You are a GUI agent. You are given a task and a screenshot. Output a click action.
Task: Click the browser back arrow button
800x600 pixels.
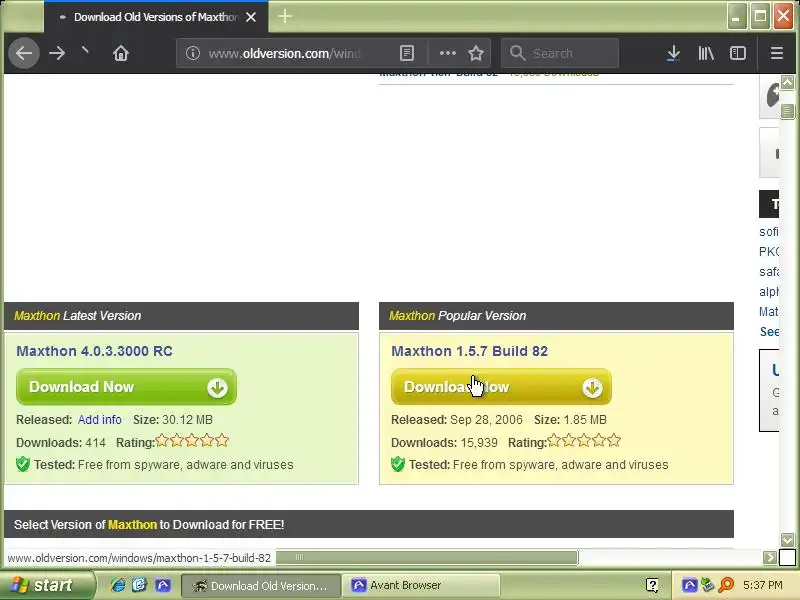click(23, 53)
